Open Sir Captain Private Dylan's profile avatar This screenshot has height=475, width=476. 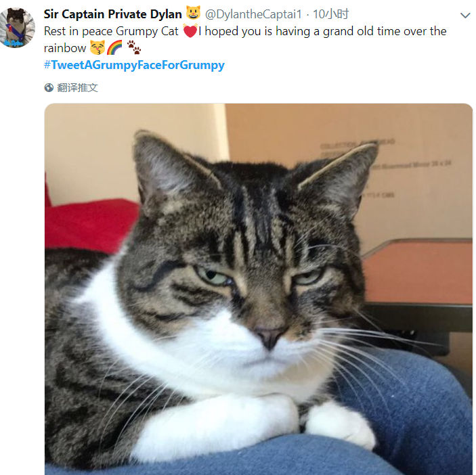pyautogui.click(x=17, y=28)
